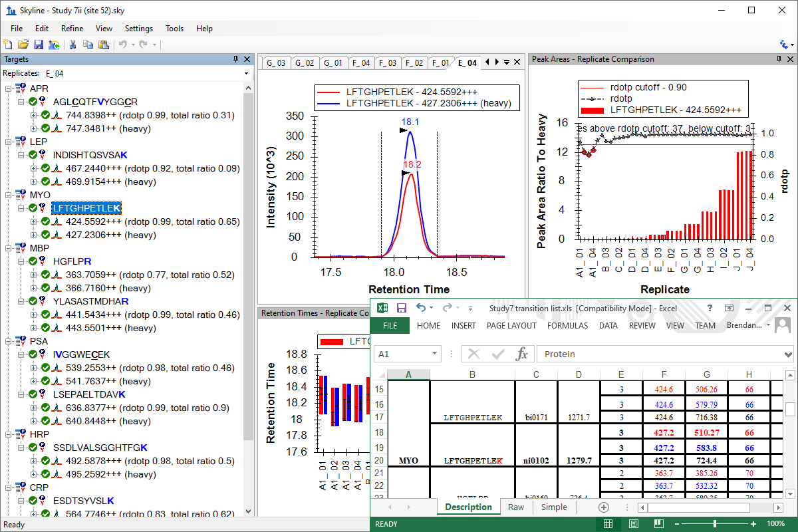This screenshot has width=798, height=532.
Task: Open the Replicates dropdown
Action: click(246, 74)
